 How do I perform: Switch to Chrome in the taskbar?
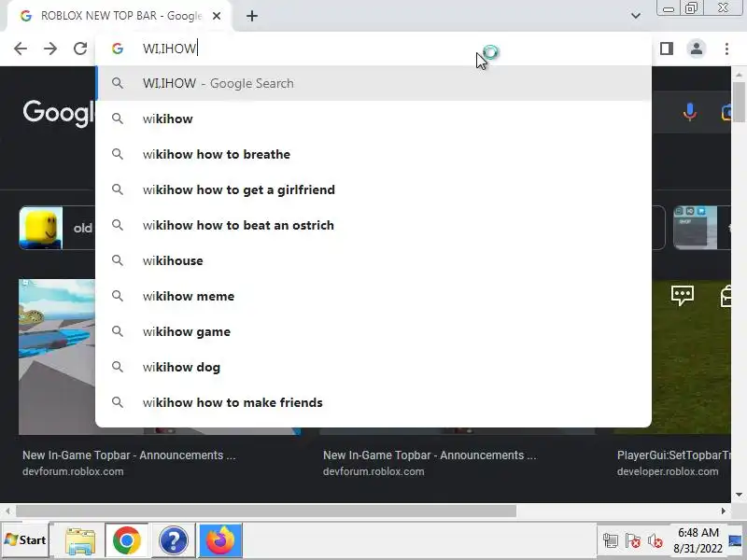[127, 540]
